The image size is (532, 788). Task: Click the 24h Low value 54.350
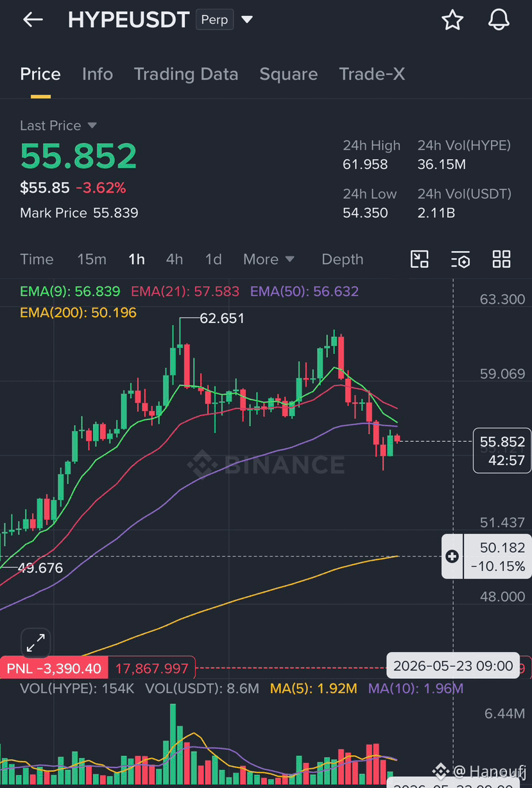(365, 213)
